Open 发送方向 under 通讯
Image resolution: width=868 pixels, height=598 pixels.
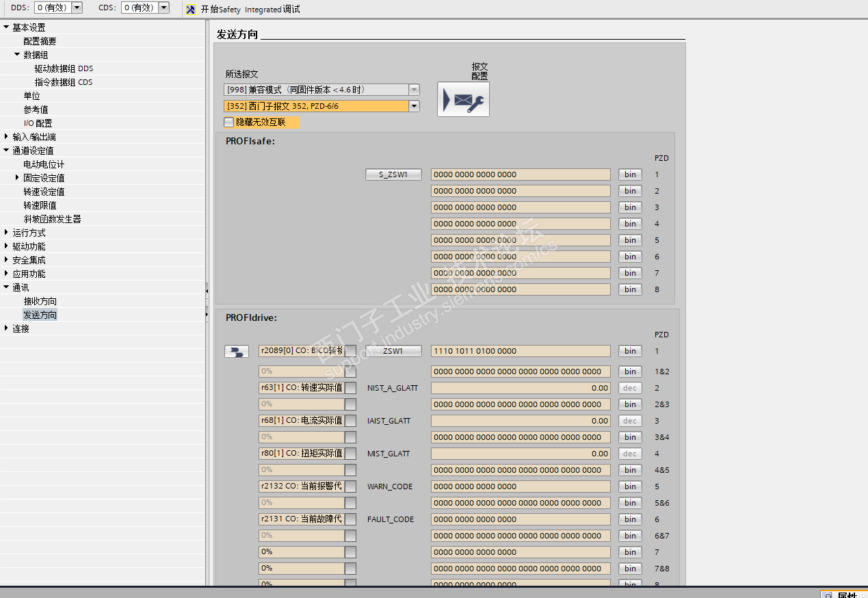click(40, 315)
